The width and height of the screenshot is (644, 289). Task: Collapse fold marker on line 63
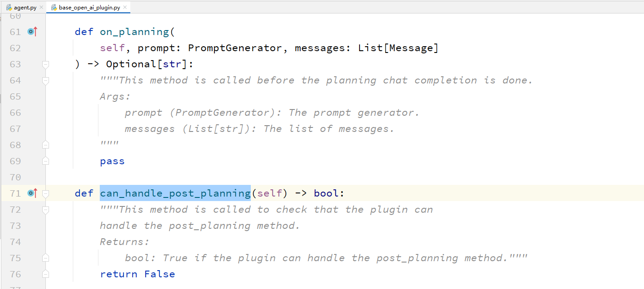(x=45, y=64)
